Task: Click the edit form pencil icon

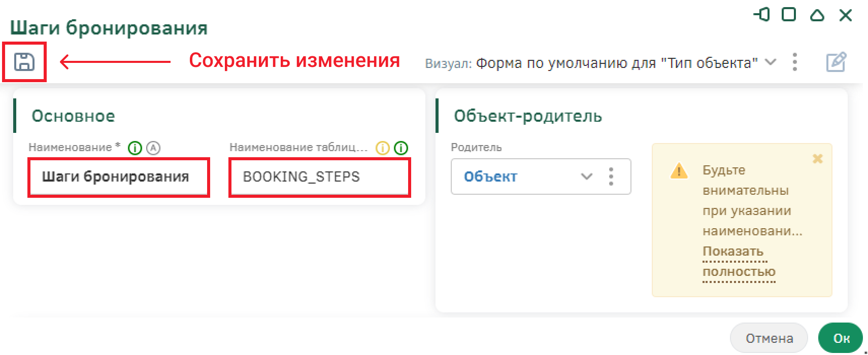Action: pos(836,62)
